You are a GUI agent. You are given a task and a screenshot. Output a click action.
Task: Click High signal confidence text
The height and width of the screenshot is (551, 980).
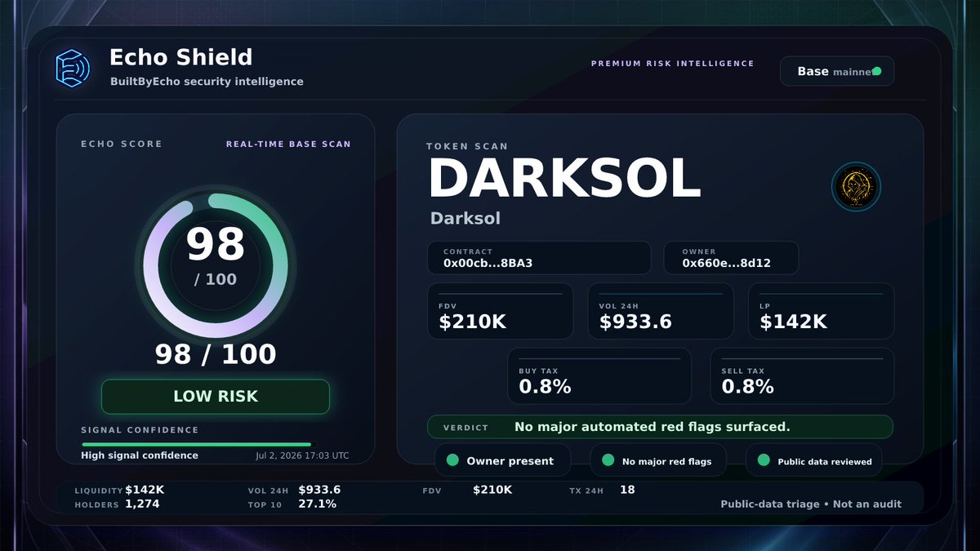tap(140, 455)
